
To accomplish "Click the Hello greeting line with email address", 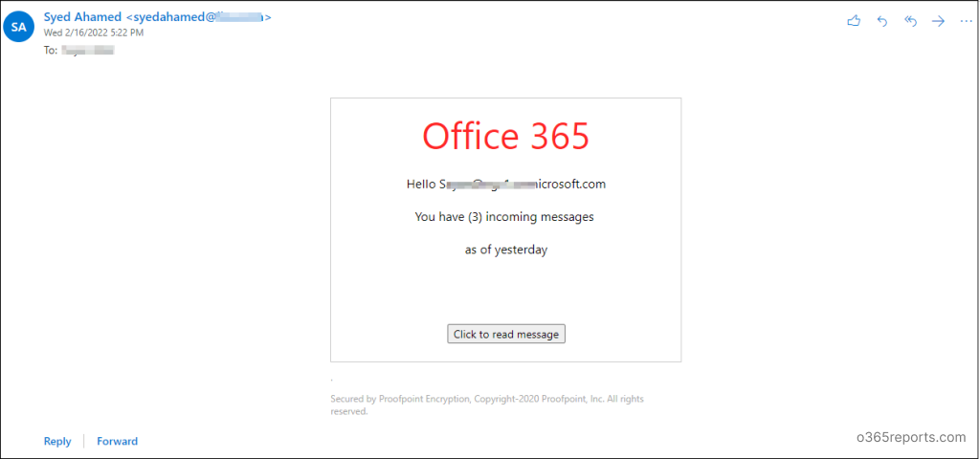I will (x=506, y=184).
